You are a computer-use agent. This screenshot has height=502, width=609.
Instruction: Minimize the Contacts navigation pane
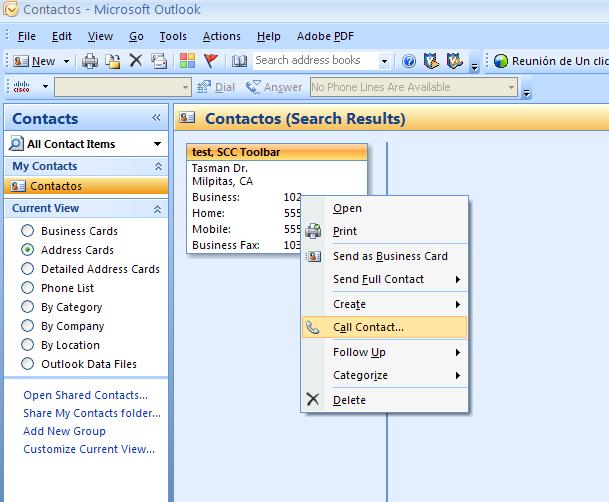156,118
